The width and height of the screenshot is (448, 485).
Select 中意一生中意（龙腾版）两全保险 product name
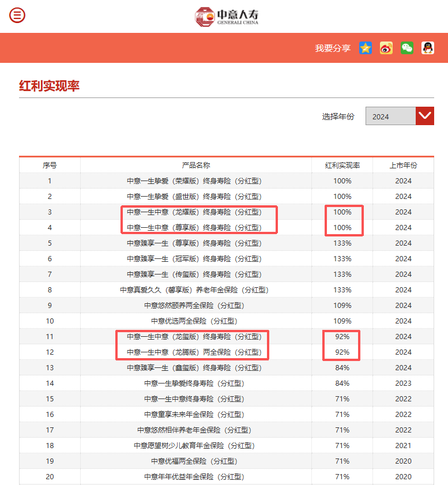(194, 352)
